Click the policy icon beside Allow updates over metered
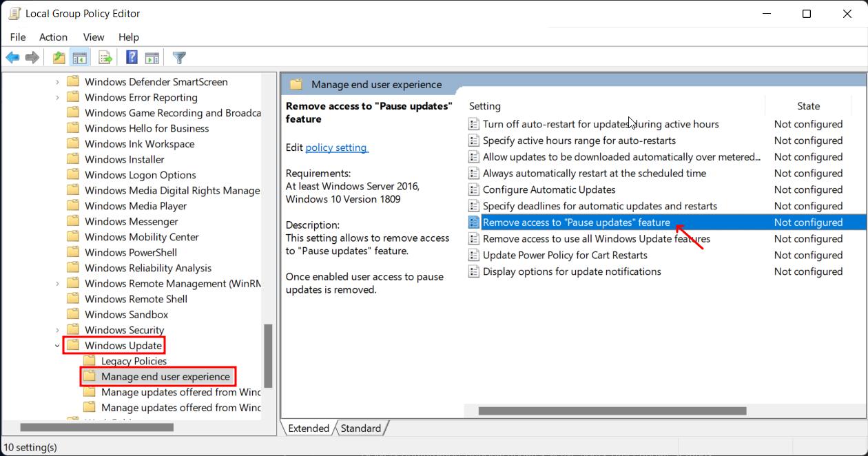 click(x=474, y=157)
